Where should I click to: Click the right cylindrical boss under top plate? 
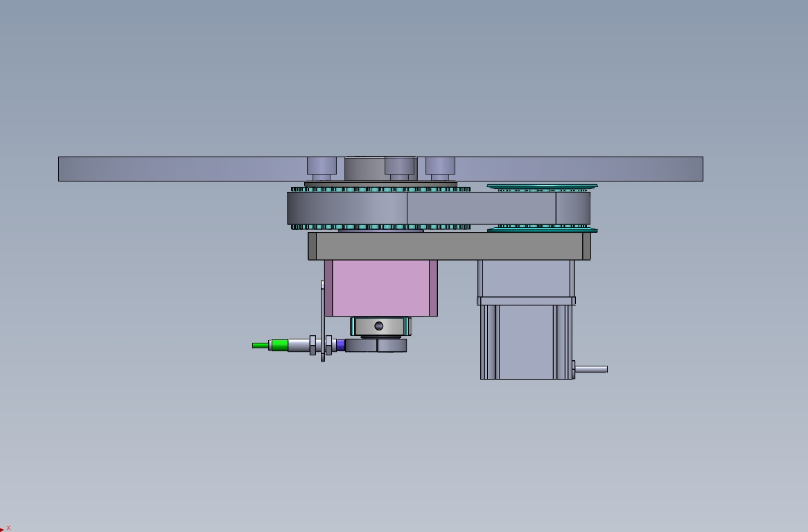click(x=440, y=169)
